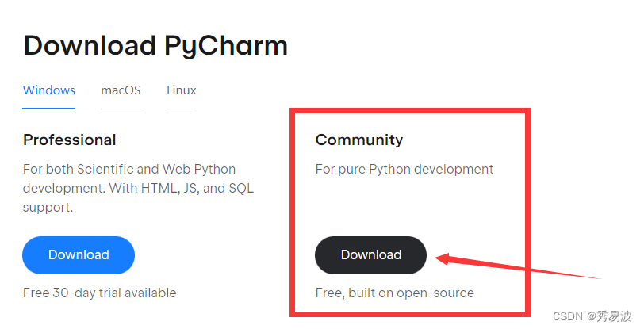
Task: Open the Linux tab
Action: point(181,90)
